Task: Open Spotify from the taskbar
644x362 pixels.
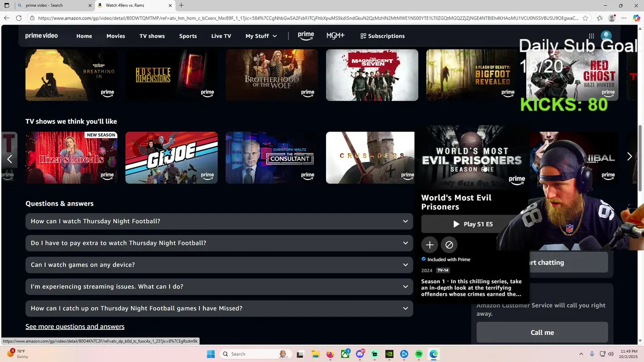Action: 419,354
